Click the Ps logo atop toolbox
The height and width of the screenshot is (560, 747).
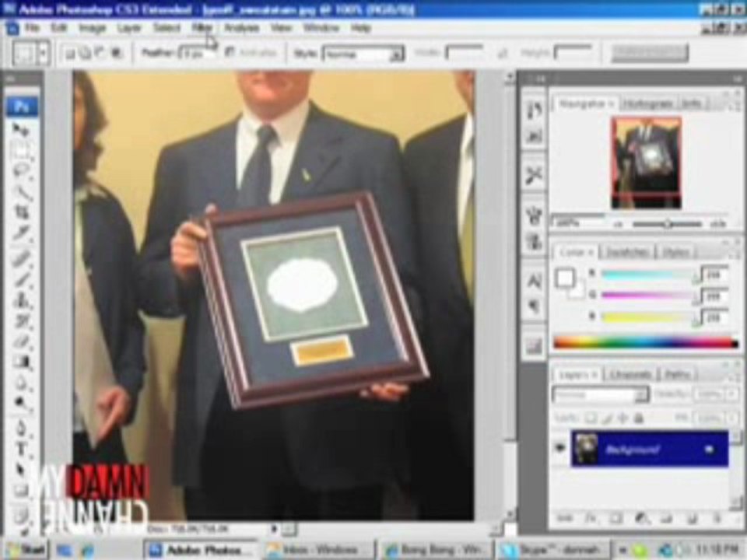pos(22,107)
